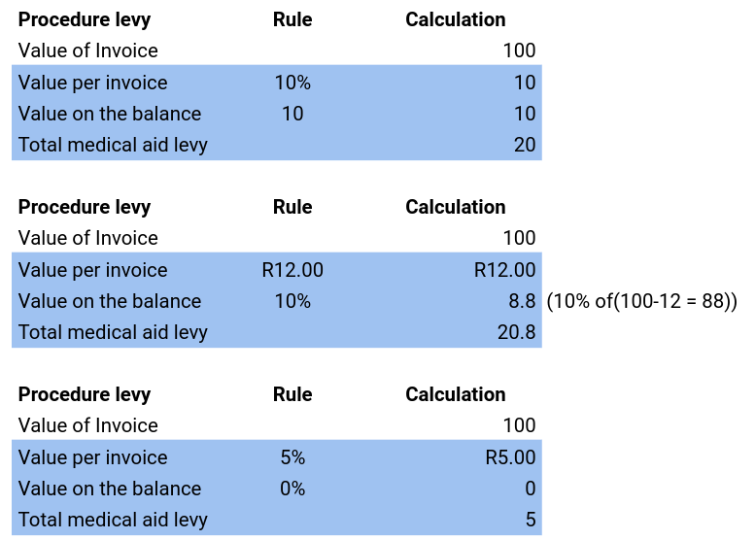Screen dimensions: 756x540
Task: Click 'Total medical aid levy' in third table
Action: [113, 520]
